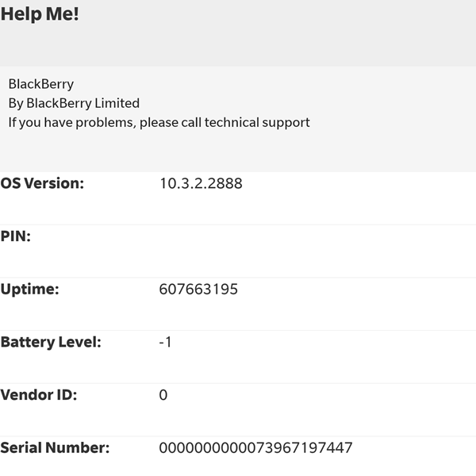Click the uptime value 607663195

198,289
